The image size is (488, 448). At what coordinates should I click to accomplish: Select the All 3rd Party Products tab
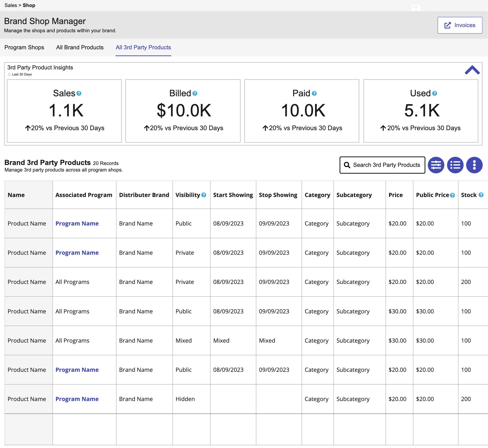(x=143, y=47)
